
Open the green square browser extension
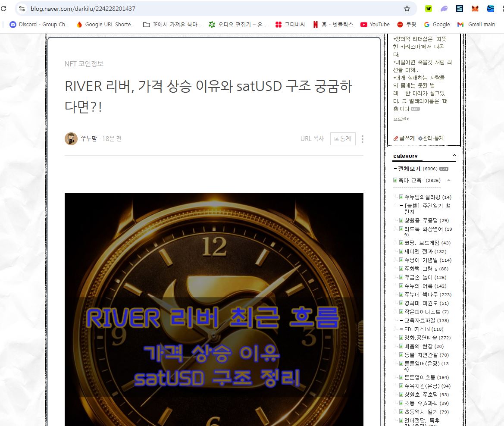429,9
